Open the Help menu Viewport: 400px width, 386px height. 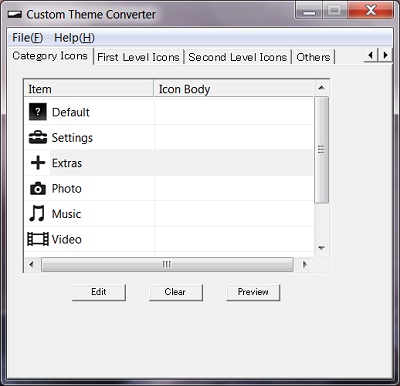coord(74,38)
